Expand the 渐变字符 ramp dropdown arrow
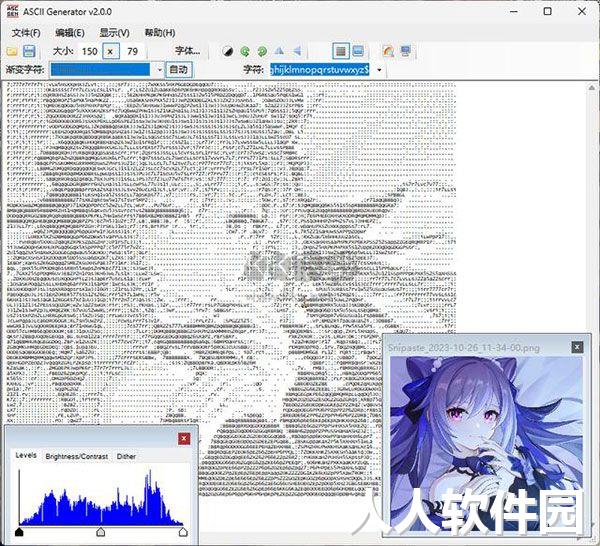The image size is (600, 546). coord(160,70)
